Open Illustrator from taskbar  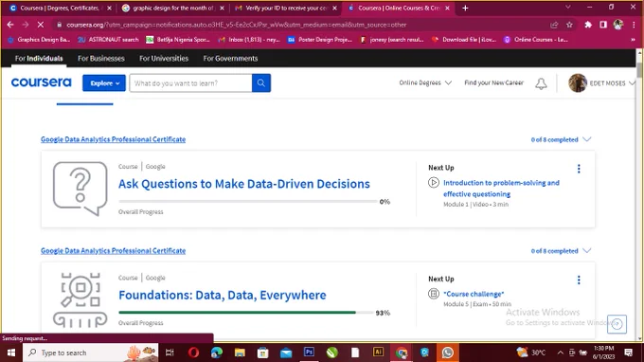(378, 353)
